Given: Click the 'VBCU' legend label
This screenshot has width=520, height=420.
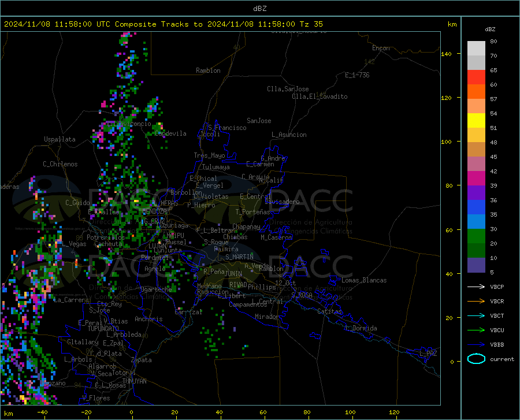Looking at the screenshot, I should 497,330.
